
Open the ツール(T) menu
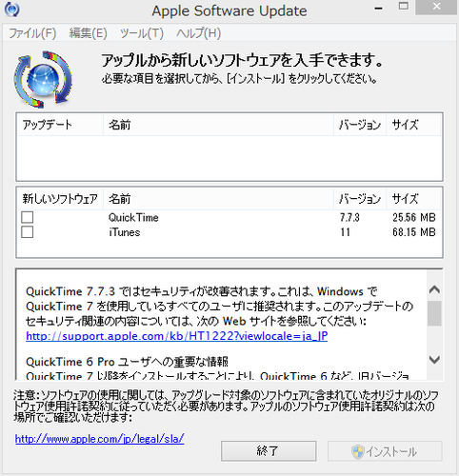click(142, 33)
